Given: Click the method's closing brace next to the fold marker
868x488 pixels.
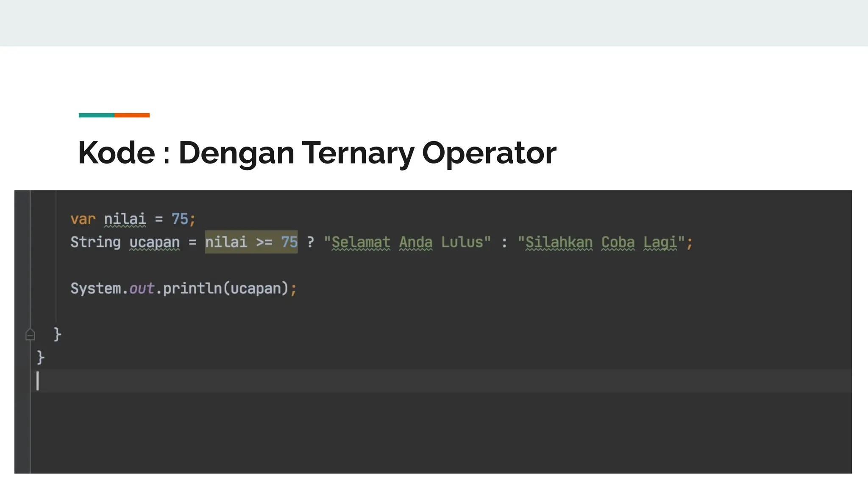Looking at the screenshot, I should click(x=58, y=335).
